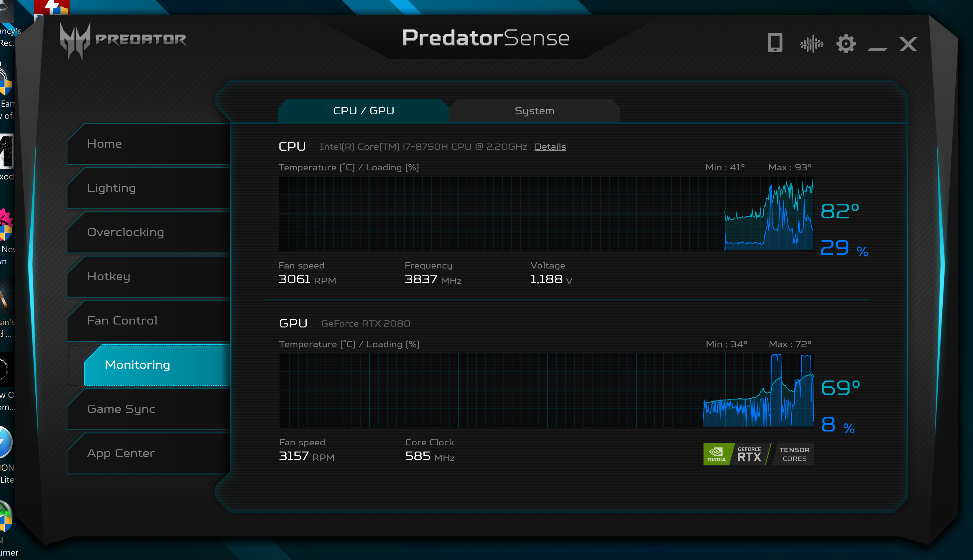Click the CPU frequency 3837 MHz value
The image size is (973, 560).
pyautogui.click(x=433, y=279)
